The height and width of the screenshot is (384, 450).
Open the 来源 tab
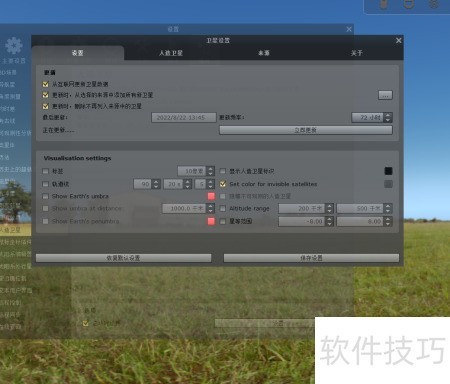[x=264, y=53]
